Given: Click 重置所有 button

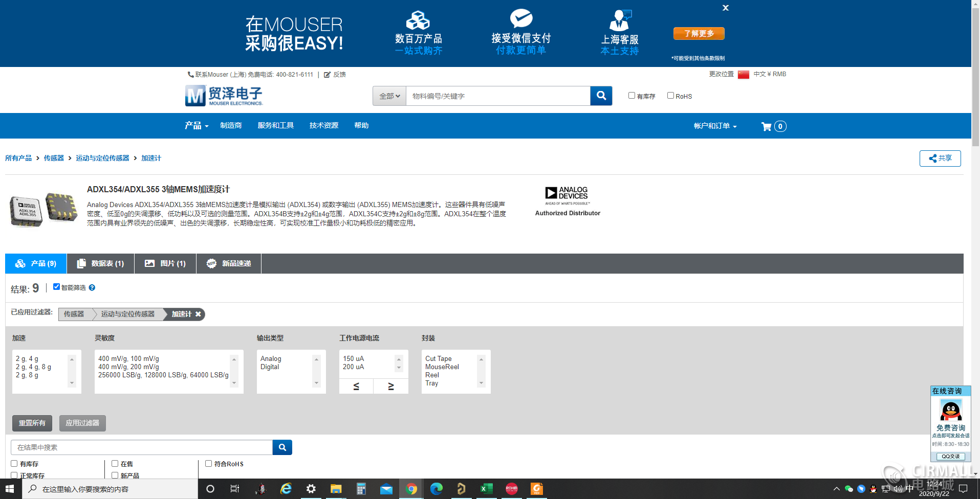Looking at the screenshot, I should pyautogui.click(x=32, y=423).
